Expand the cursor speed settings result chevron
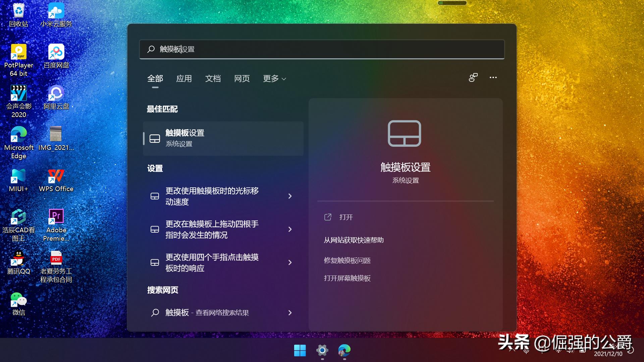 [290, 196]
